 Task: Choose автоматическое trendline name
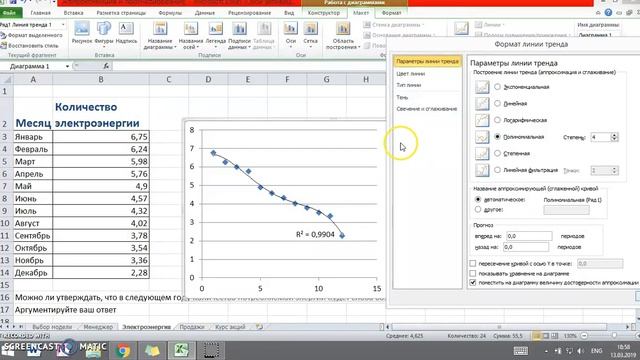coord(478,200)
